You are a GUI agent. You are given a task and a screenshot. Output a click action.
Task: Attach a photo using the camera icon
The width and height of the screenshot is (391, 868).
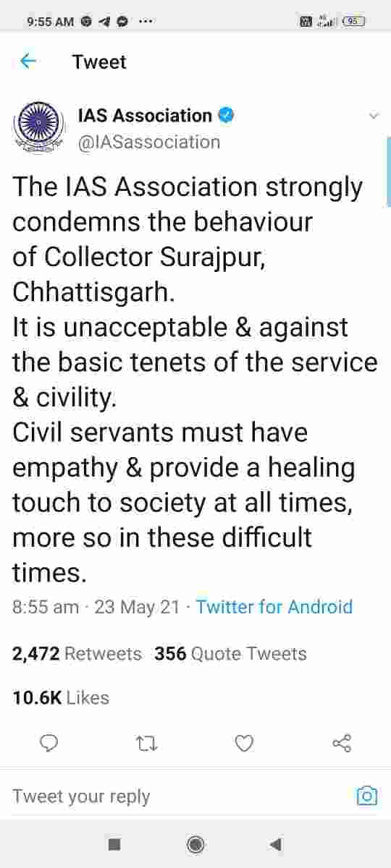pyautogui.click(x=367, y=796)
